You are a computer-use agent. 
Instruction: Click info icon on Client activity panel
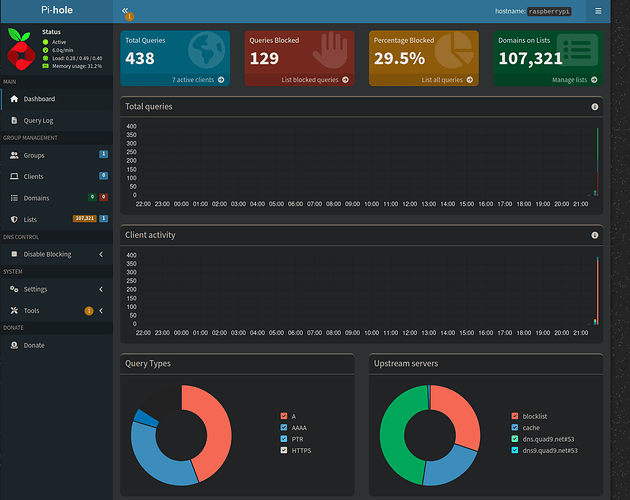point(594,235)
